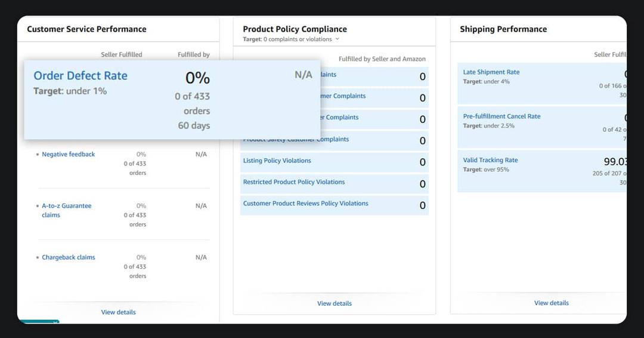Click the Product Policy Compliance heading
The height and width of the screenshot is (338, 644).
coord(295,29)
